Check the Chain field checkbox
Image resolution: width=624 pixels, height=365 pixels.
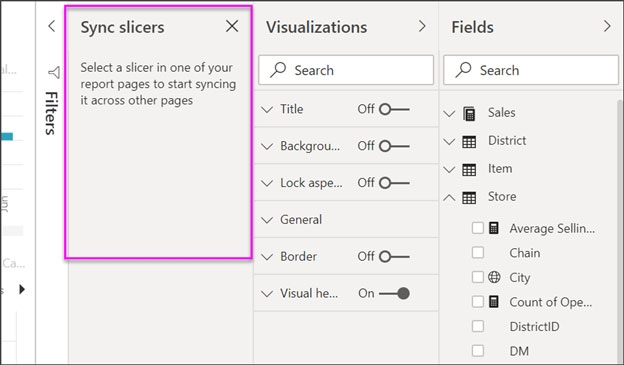(x=478, y=252)
